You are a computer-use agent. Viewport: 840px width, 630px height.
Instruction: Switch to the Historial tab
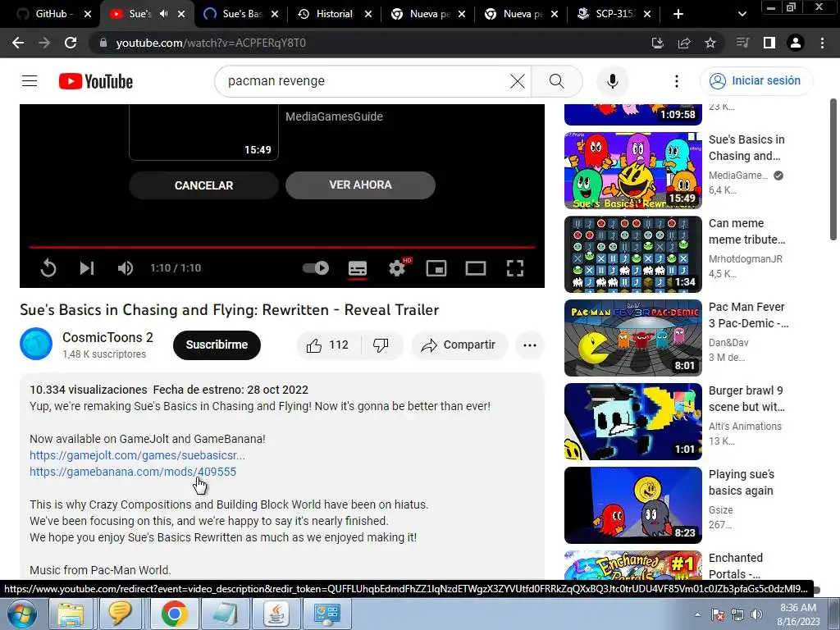(x=335, y=14)
